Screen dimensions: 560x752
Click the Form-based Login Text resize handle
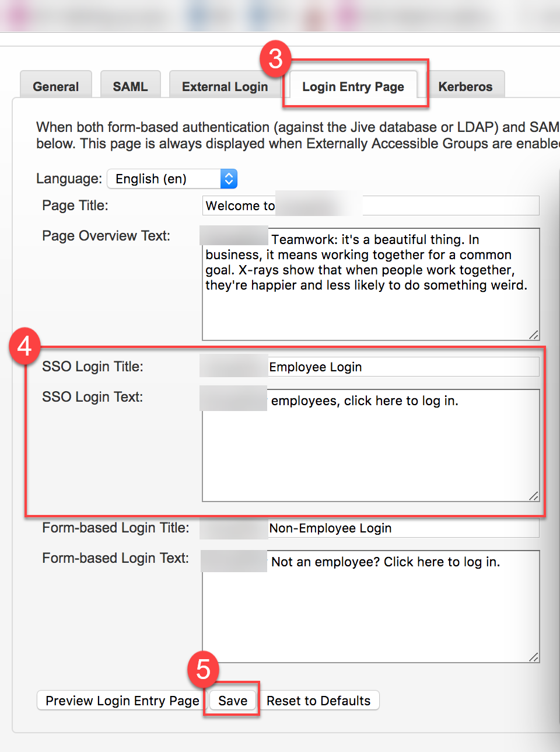[534, 657]
